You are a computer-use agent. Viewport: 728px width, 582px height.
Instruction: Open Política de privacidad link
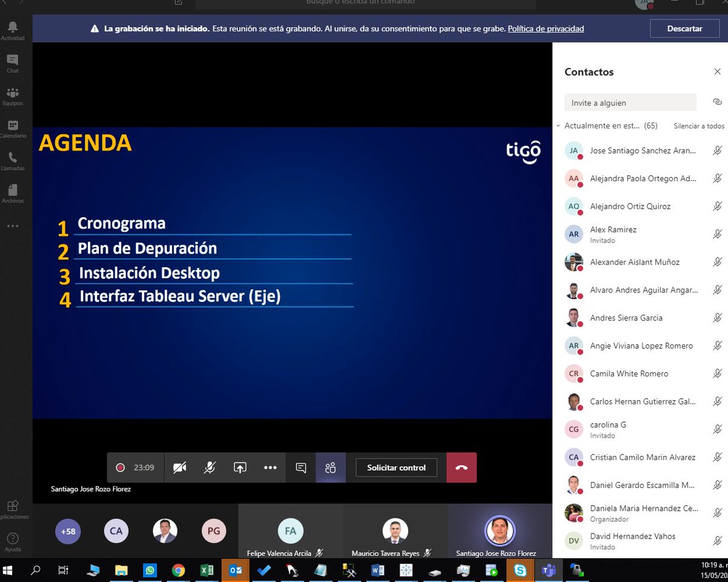[x=546, y=28]
